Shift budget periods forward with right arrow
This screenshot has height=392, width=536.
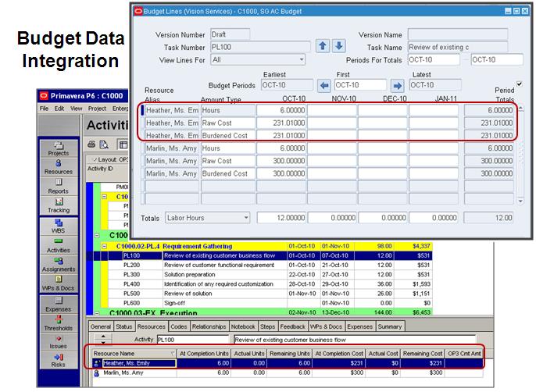[397, 85]
